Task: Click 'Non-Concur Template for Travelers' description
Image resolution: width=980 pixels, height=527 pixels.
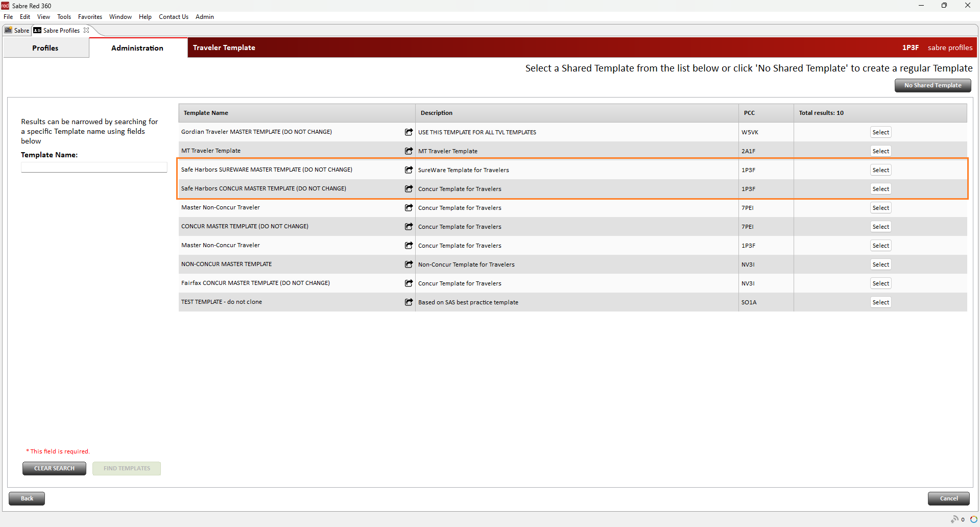Action: pos(466,265)
